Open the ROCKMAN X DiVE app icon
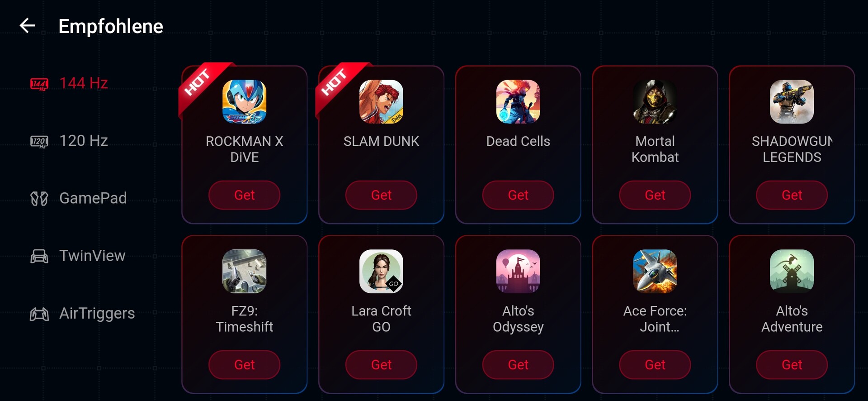 pyautogui.click(x=245, y=102)
